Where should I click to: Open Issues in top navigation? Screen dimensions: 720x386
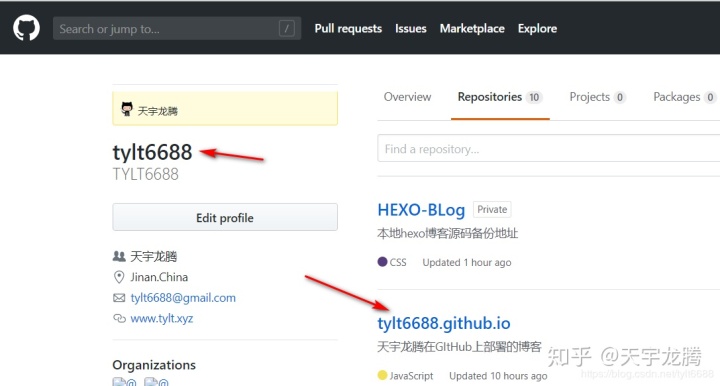(411, 28)
